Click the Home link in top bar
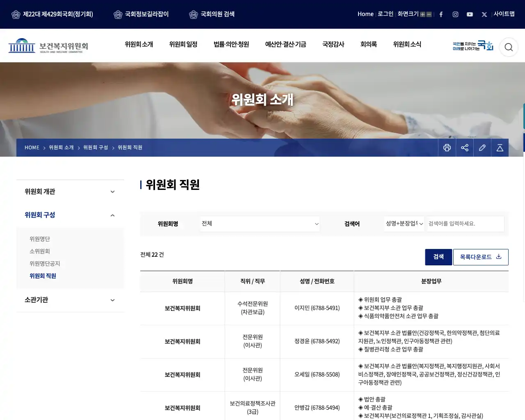 coord(365,14)
